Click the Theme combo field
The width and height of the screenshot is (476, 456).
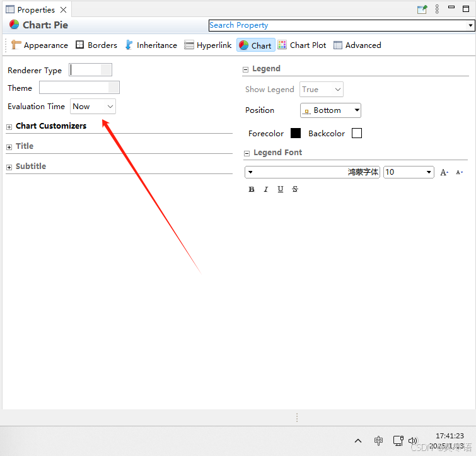click(x=79, y=88)
